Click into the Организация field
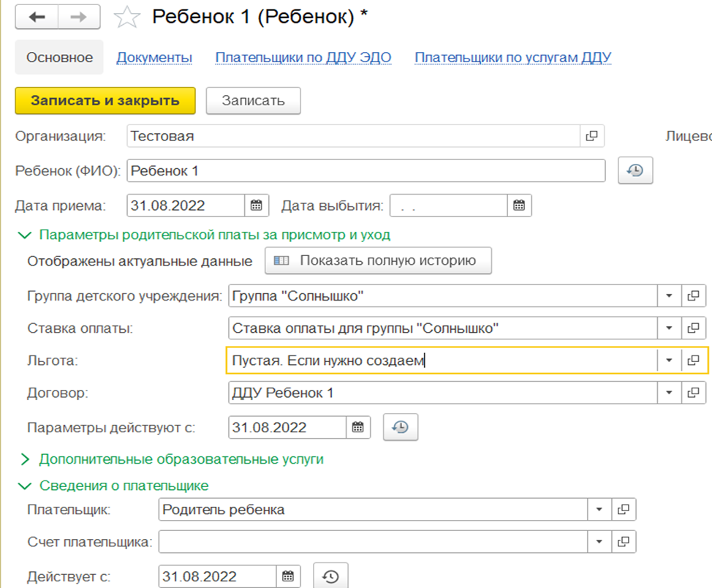This screenshot has width=712, height=588. click(x=354, y=136)
